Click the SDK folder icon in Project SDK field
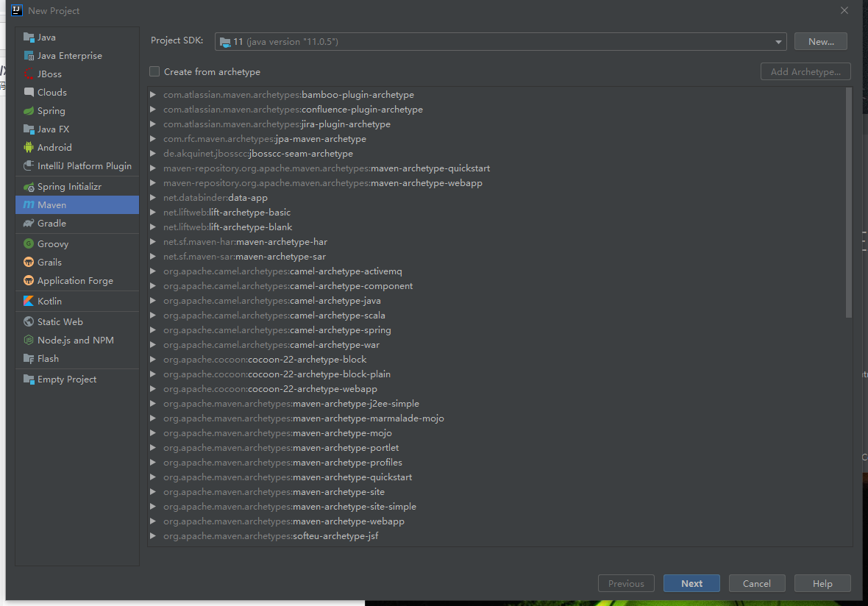This screenshot has width=868, height=606. point(225,41)
